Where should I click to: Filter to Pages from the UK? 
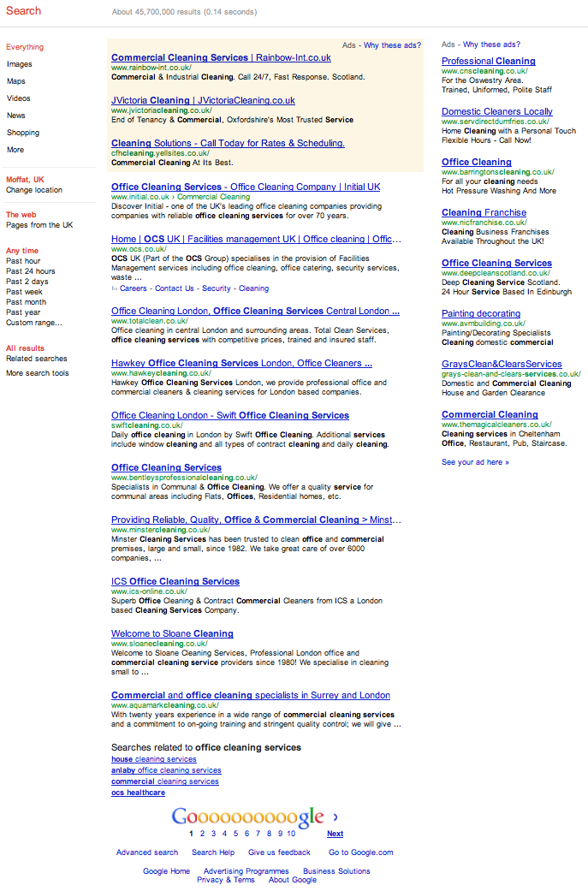[x=39, y=225]
